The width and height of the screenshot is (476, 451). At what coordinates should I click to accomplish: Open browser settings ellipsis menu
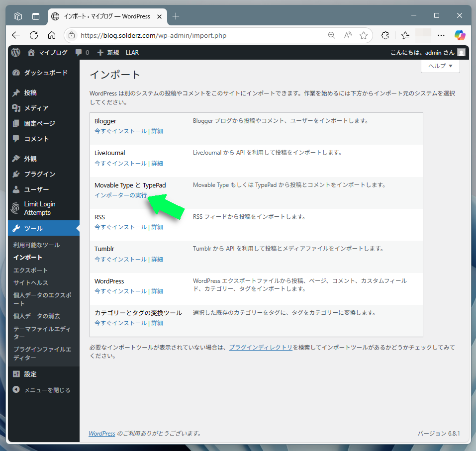441,35
